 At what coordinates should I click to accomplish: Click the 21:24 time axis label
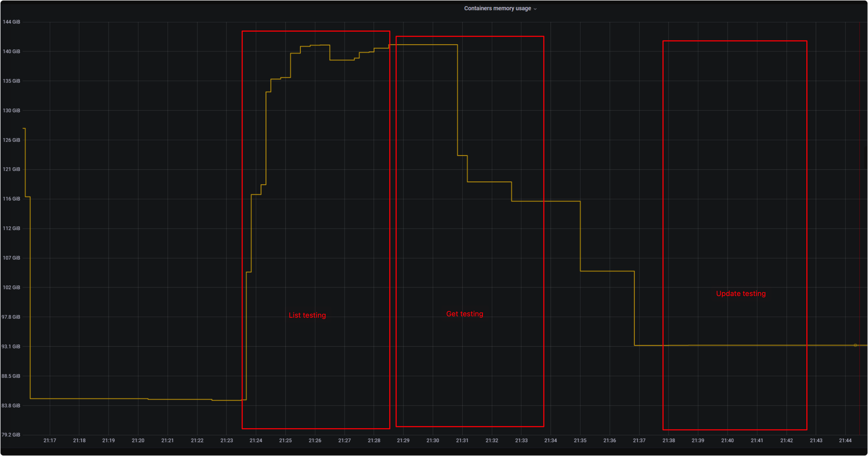point(256,440)
